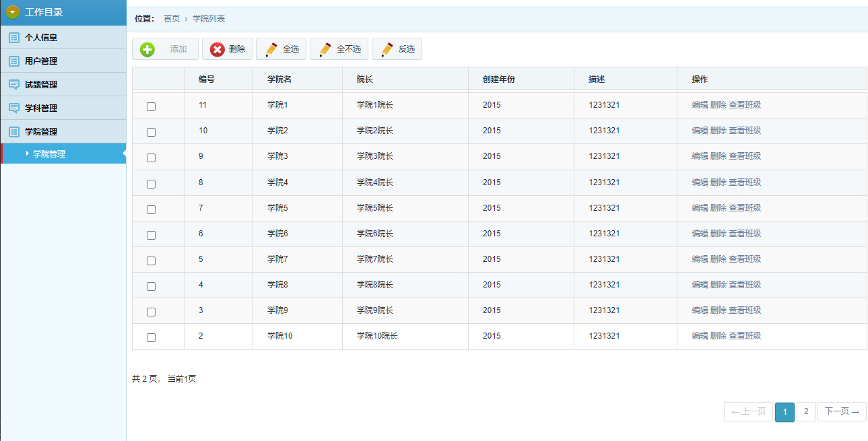Click the 全选 button
Viewport: 868px width, 441px height.
pos(281,49)
